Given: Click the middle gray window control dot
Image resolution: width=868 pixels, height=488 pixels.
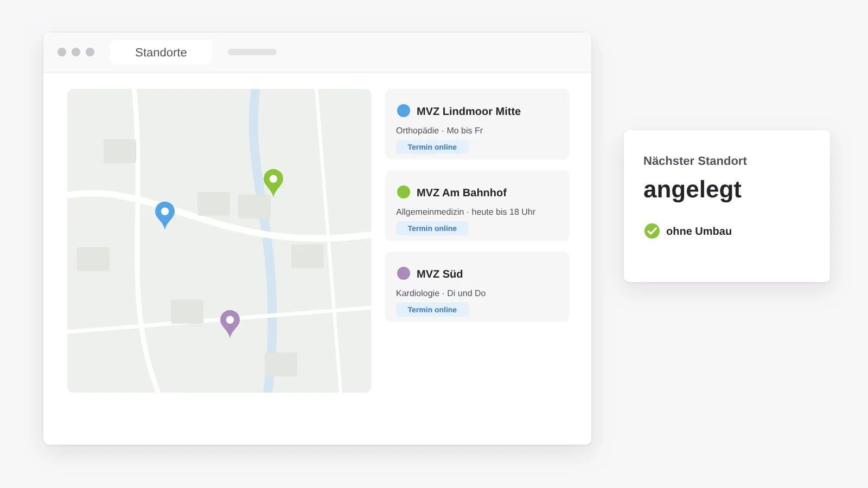Looking at the screenshot, I should tap(76, 52).
